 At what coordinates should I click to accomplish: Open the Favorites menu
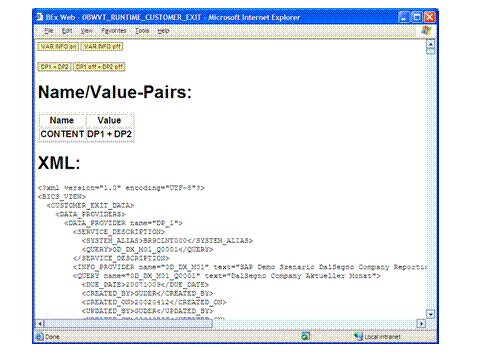114,31
